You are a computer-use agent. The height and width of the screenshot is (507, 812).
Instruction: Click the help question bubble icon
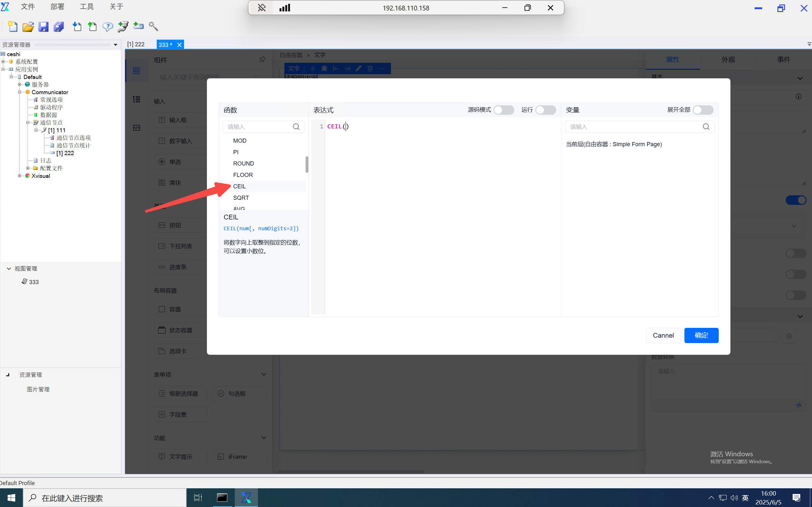107,27
